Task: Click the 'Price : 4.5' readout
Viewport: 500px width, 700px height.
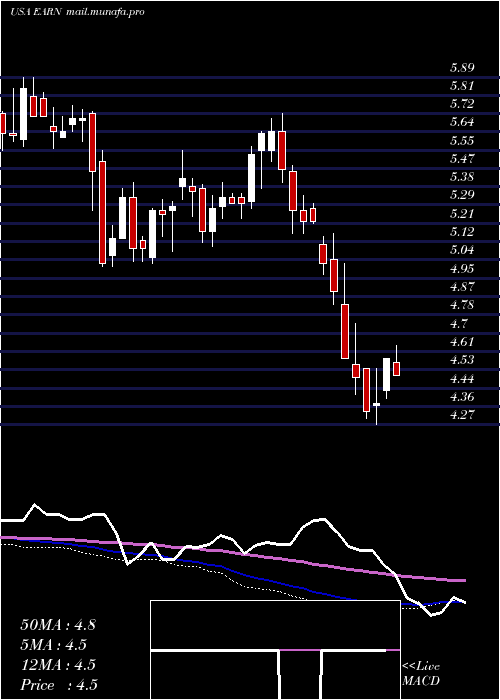Action: (59, 685)
